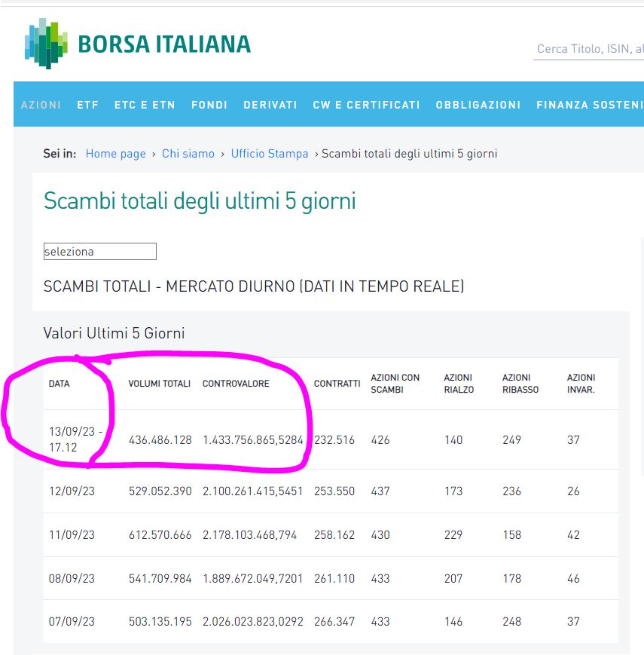Select volume value 541.709.984
The image size is (644, 655).
160,579
